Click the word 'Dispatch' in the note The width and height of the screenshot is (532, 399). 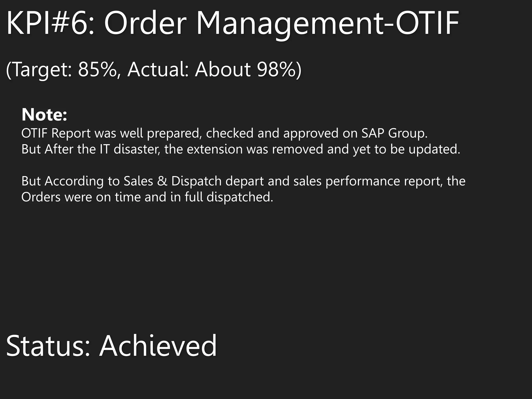[x=196, y=181]
